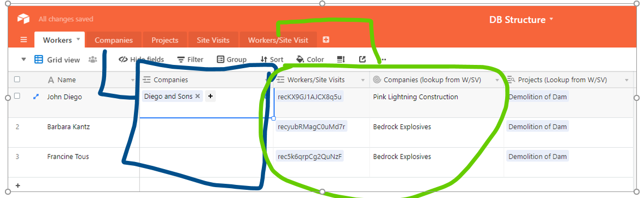Open the Color options
The width and height of the screenshot is (644, 198).
(x=310, y=59)
